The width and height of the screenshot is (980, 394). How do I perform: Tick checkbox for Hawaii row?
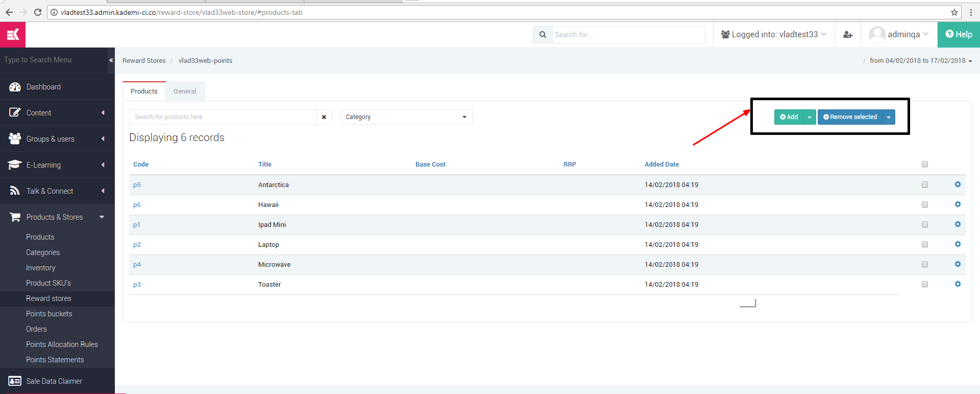925,204
